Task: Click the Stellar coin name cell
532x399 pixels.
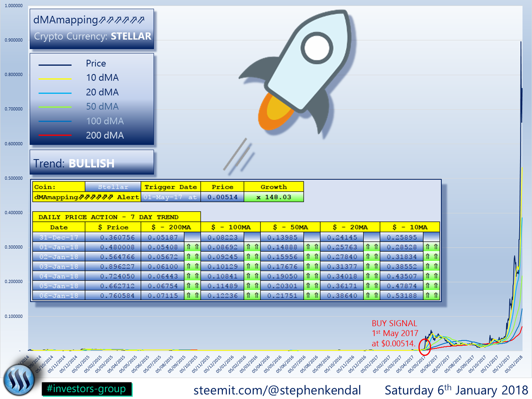Action: [x=113, y=187]
